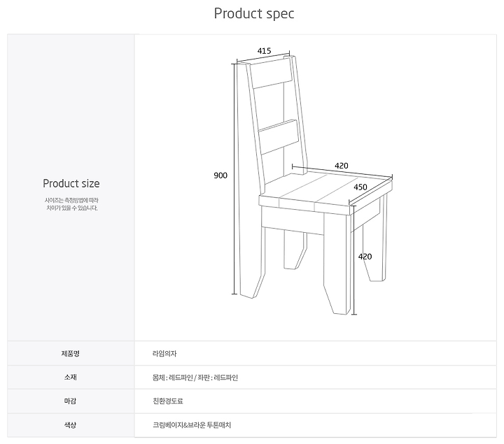The image size is (504, 444).
Task: Click the 소재 row label
Action: click(x=71, y=377)
